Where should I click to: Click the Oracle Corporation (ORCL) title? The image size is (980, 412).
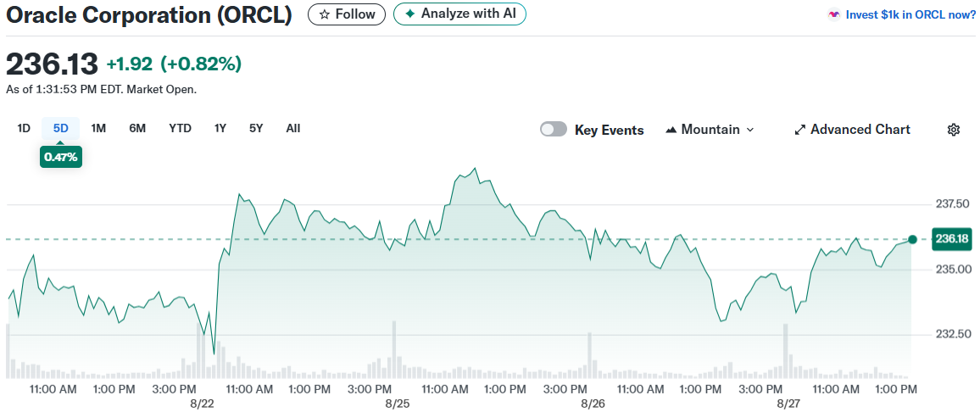coord(148,15)
